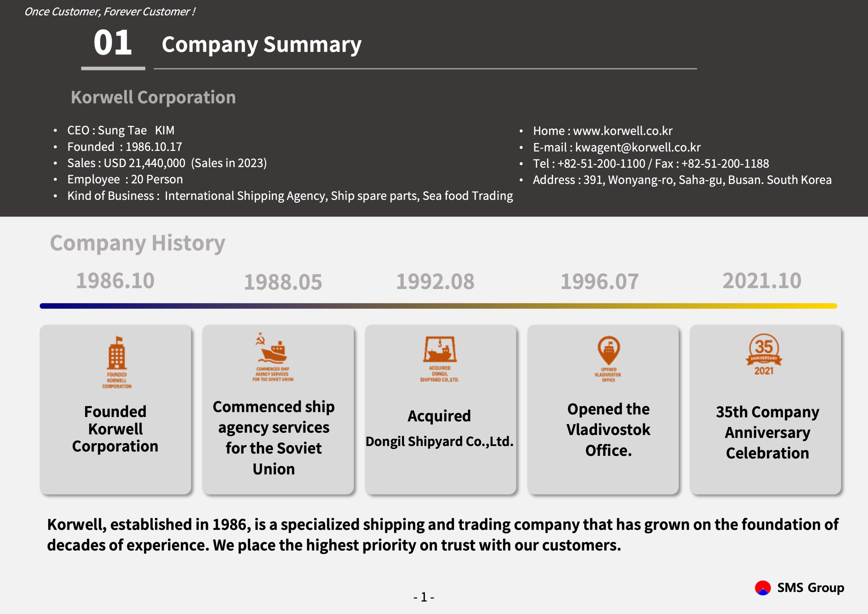Click the Opened the Vladivostok Office card text

point(608,430)
